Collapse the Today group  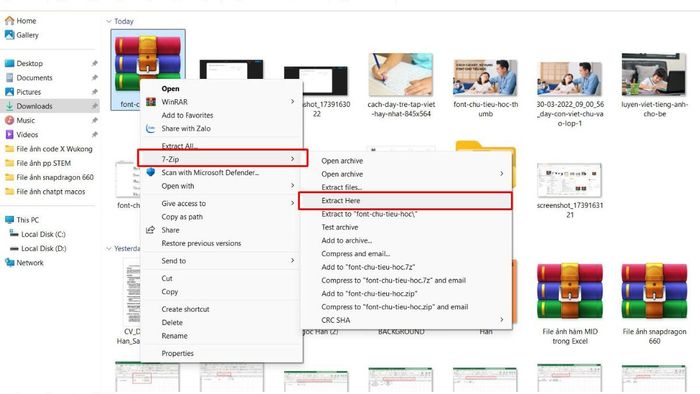tap(109, 21)
